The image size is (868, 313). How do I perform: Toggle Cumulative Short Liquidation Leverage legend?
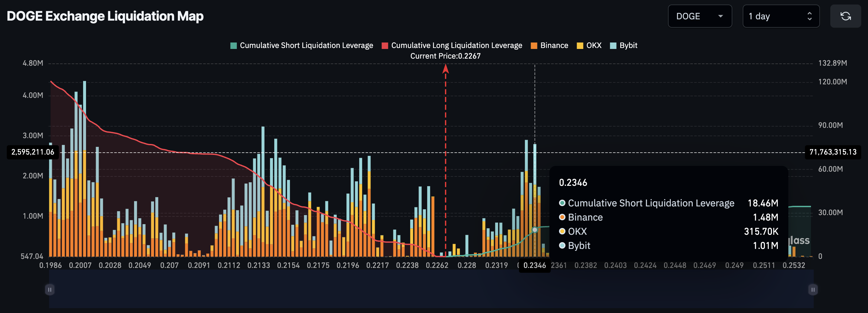306,45
